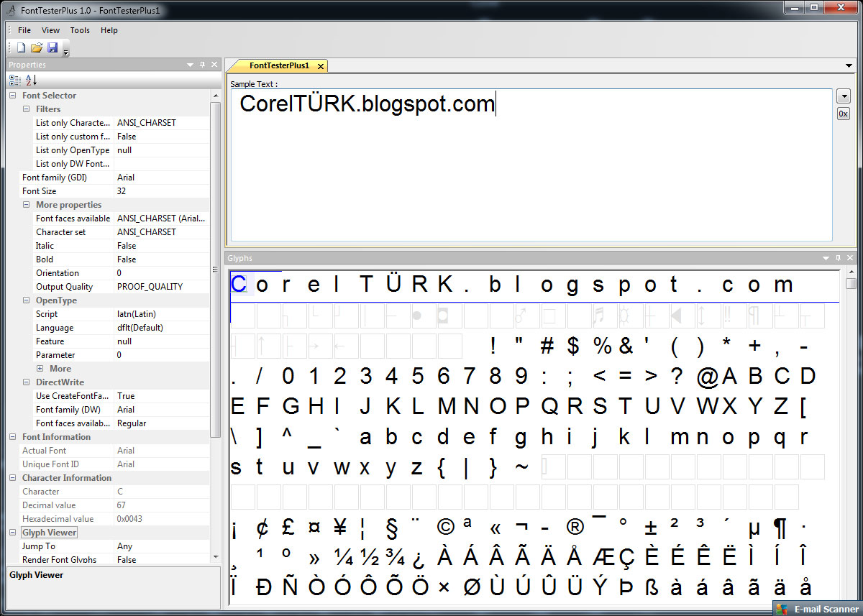Close the Properties panel
The height and width of the screenshot is (616, 863).
pyautogui.click(x=214, y=65)
